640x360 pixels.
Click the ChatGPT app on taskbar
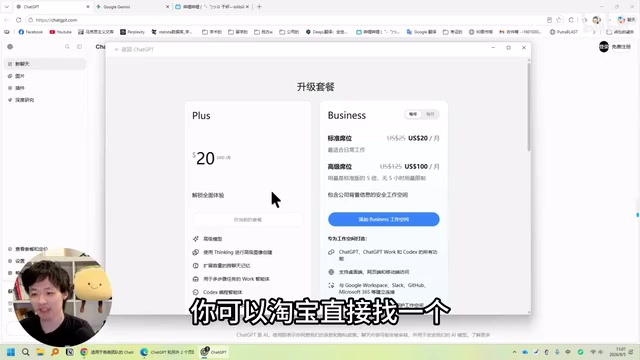(x=213, y=352)
